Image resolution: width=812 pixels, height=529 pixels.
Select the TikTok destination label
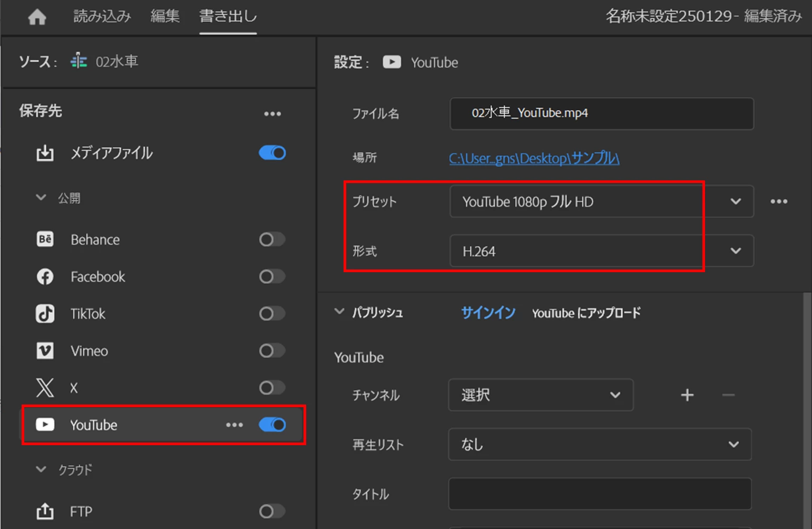(88, 314)
